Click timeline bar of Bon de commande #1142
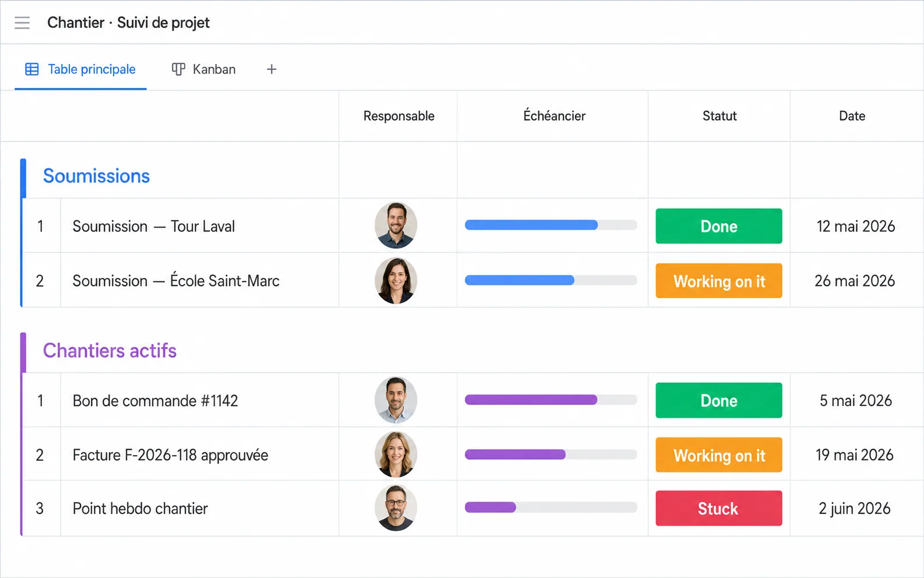The width and height of the screenshot is (924, 578). [x=551, y=400]
